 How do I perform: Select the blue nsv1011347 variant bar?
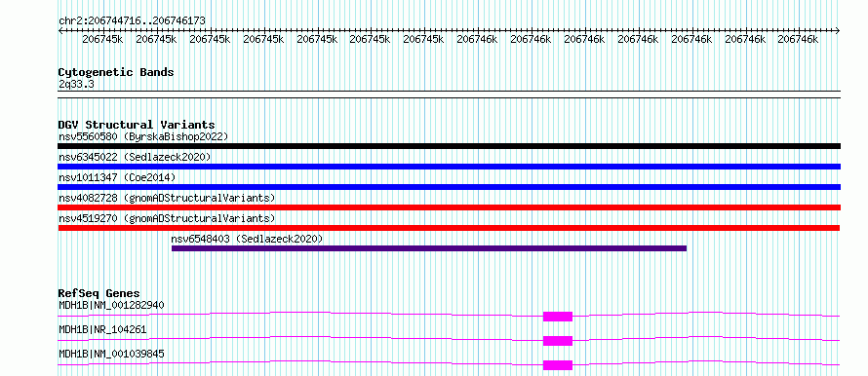point(449,187)
